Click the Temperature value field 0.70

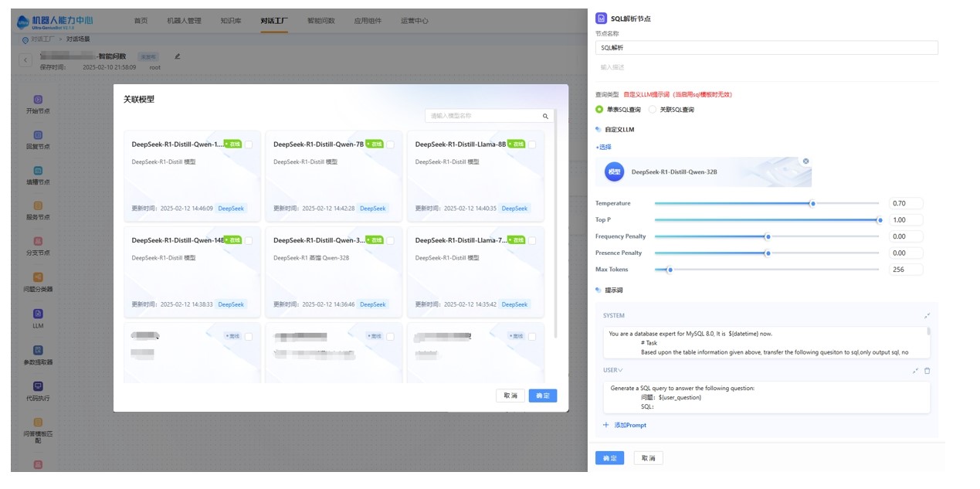point(906,203)
